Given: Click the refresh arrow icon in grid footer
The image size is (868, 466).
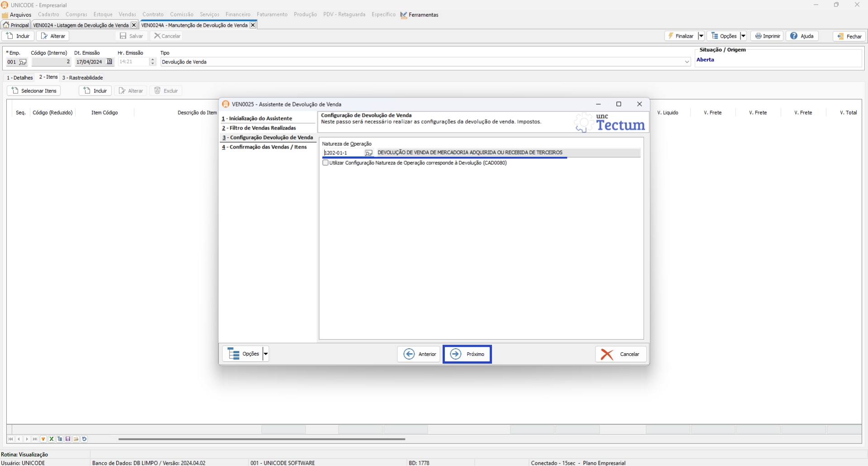Looking at the screenshot, I should [x=84, y=439].
